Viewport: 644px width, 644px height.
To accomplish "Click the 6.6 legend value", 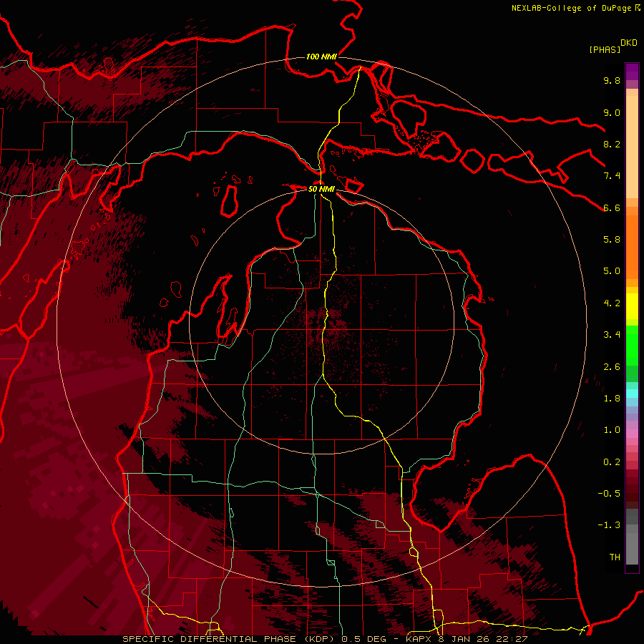I will 612,208.
